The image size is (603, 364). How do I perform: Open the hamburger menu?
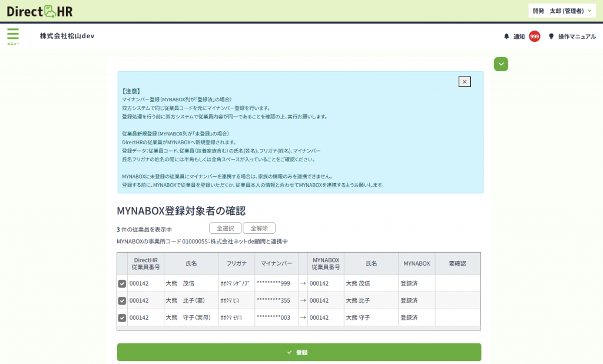click(x=13, y=36)
